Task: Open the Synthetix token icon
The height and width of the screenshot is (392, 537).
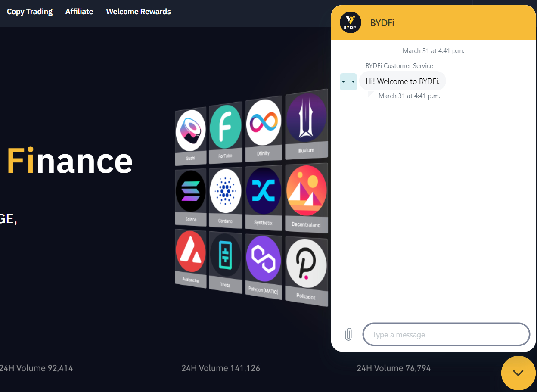Action: 264,191
